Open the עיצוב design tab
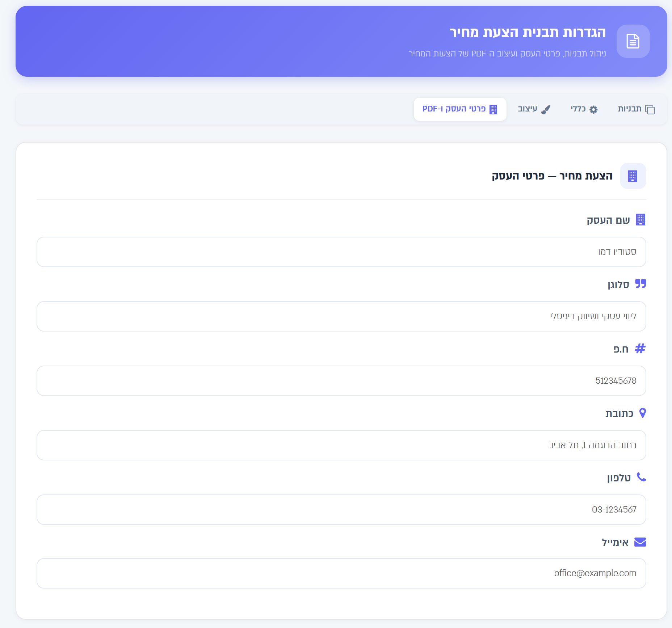 point(534,109)
